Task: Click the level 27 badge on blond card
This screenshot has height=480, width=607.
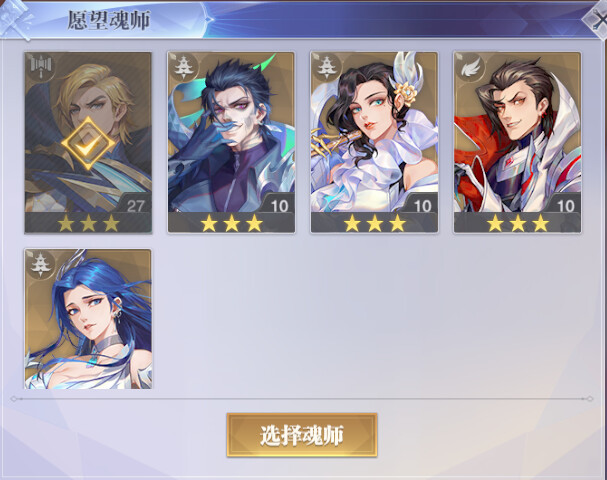Action: pos(134,205)
